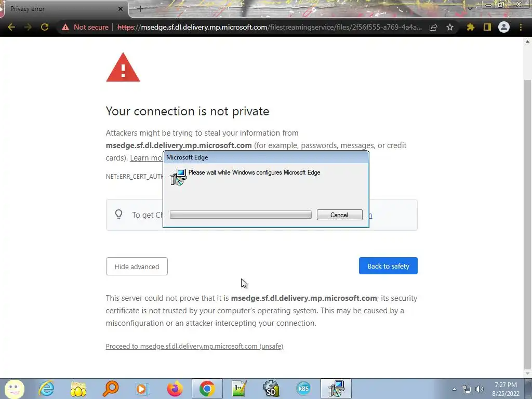Open the orange magnifier search app
Viewport: 532px width, 399px height.
pos(111,389)
